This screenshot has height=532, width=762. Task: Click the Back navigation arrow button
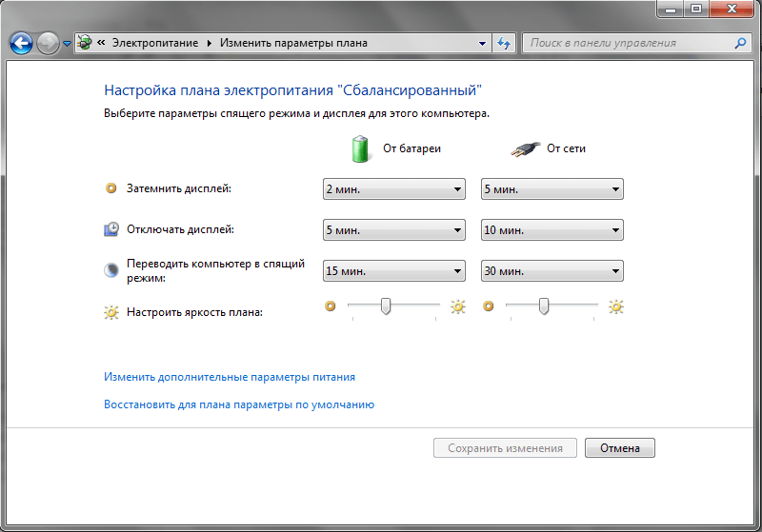[21, 43]
